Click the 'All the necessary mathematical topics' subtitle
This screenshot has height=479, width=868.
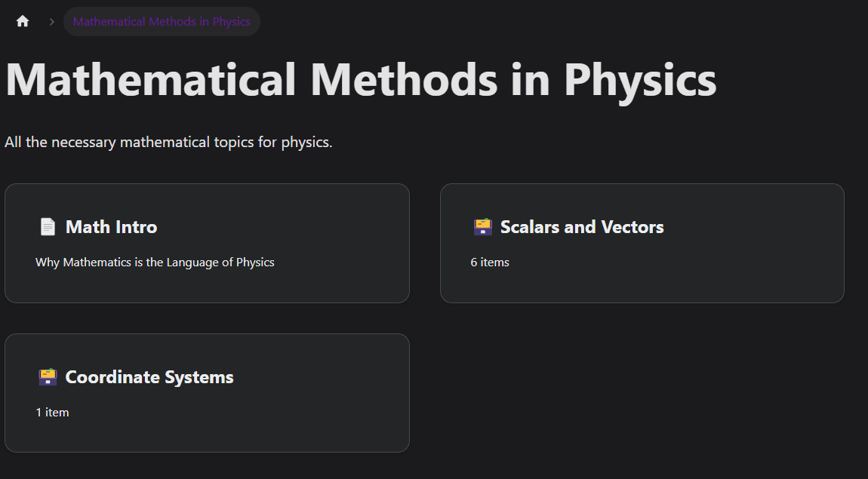pos(168,142)
